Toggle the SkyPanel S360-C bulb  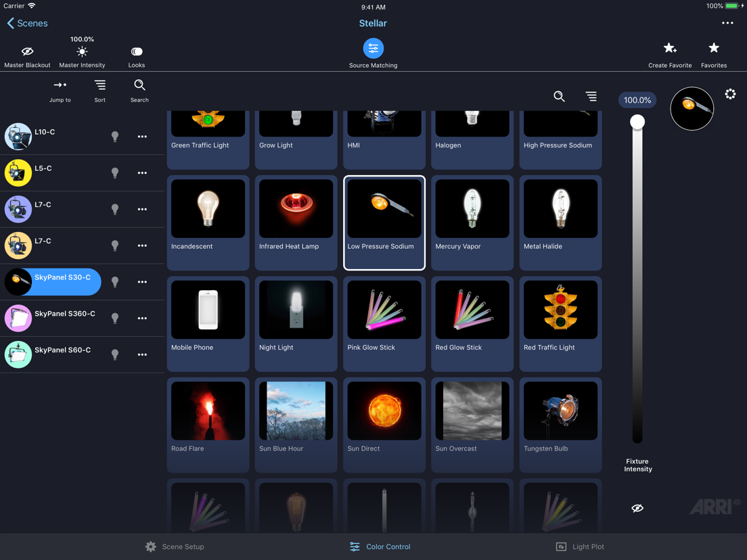(x=115, y=318)
